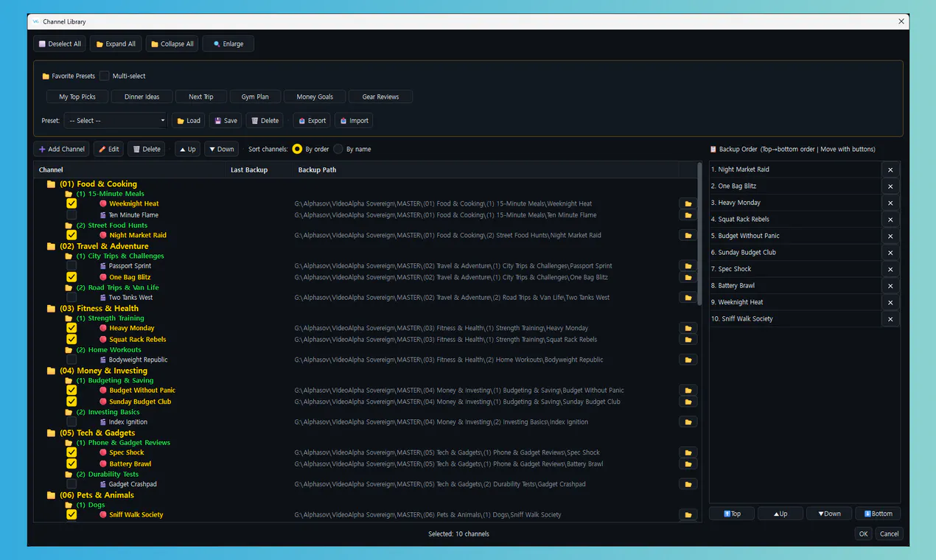Export the preset with Export button
The image size is (936, 560).
[312, 121]
